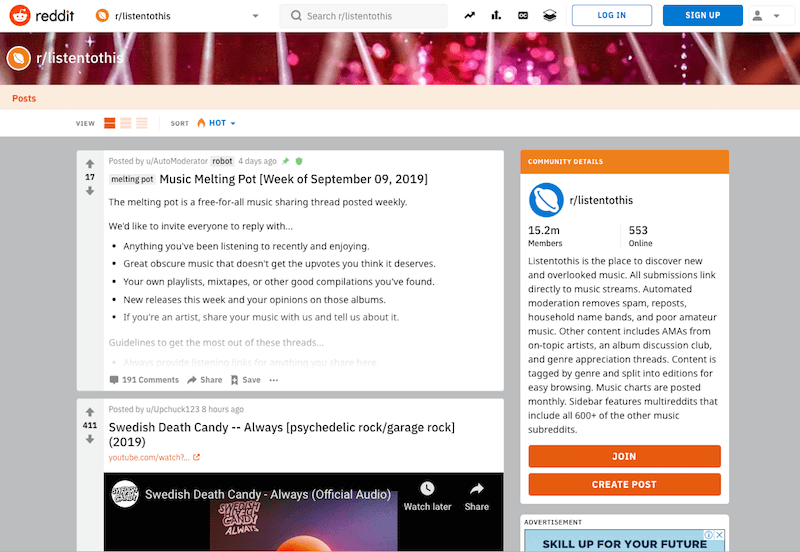The height and width of the screenshot is (552, 800).
Task: Open Swedish Death Candy post title
Action: click(x=282, y=434)
